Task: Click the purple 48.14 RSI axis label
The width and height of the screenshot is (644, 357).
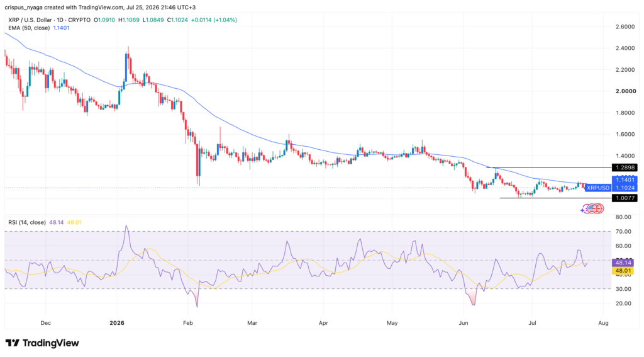Action: [x=623, y=263]
